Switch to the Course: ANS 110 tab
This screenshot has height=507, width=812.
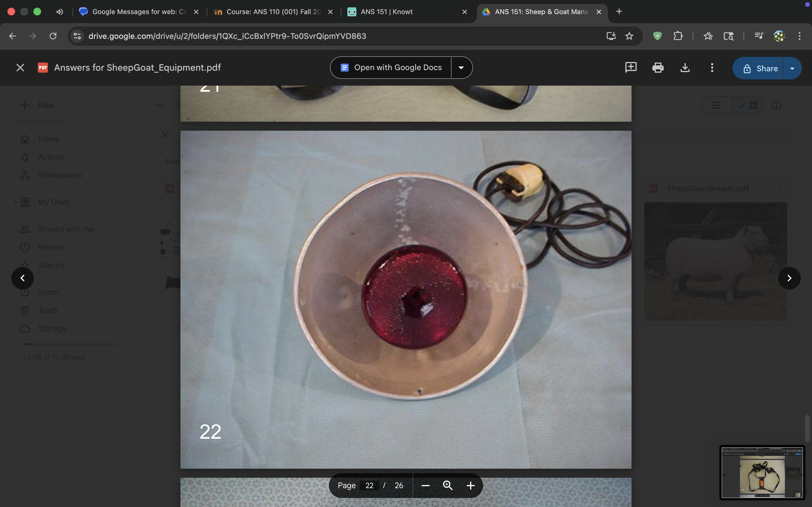(273, 12)
